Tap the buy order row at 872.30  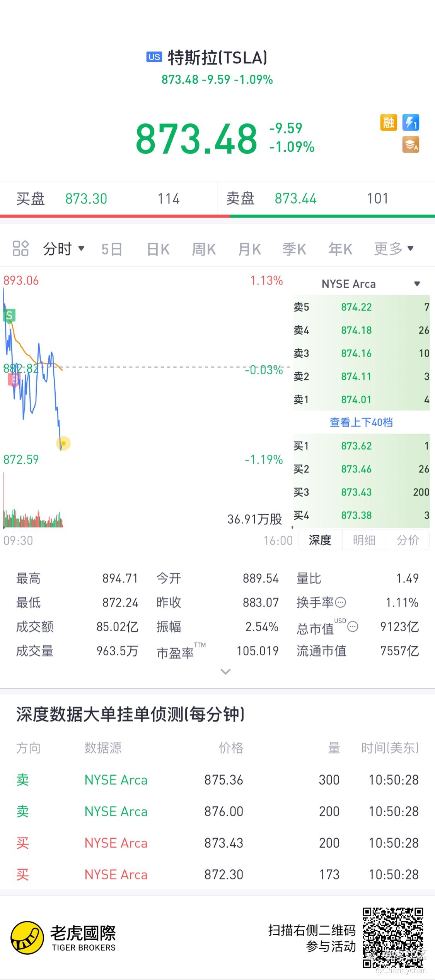(217, 875)
